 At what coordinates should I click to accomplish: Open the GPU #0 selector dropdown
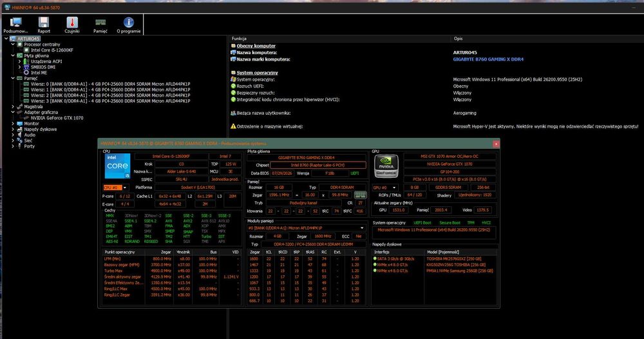[384, 188]
